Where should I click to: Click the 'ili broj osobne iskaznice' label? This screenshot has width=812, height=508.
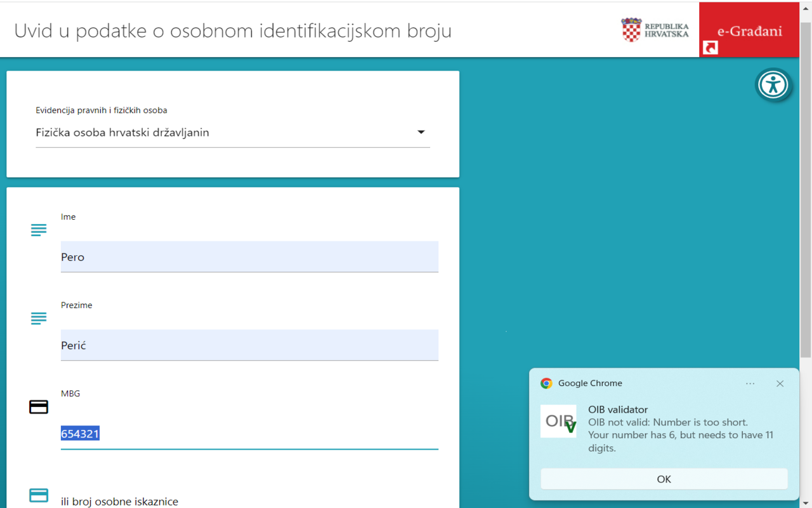point(119,502)
